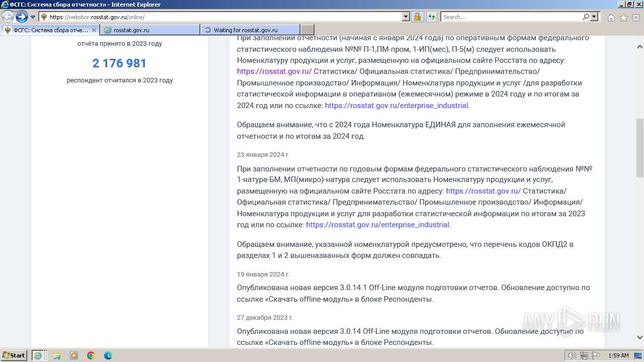Click the magnifier search icon

[586, 17]
